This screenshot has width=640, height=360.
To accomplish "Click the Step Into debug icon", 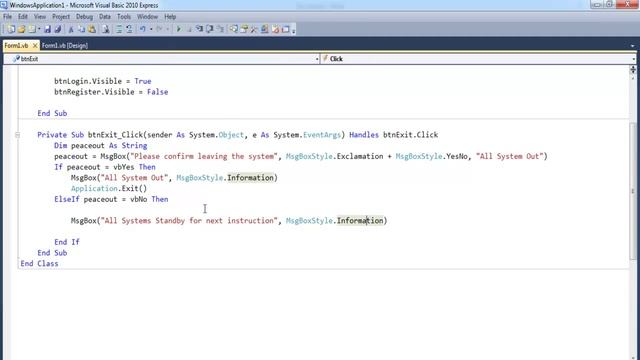I will (199, 29).
